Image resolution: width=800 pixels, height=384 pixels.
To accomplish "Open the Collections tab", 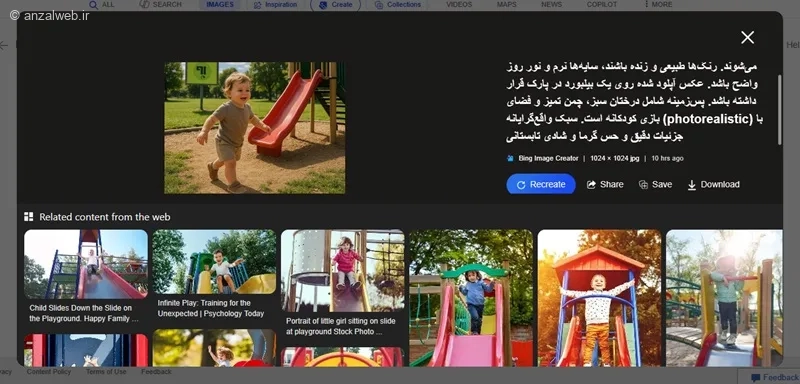I will pos(397,5).
